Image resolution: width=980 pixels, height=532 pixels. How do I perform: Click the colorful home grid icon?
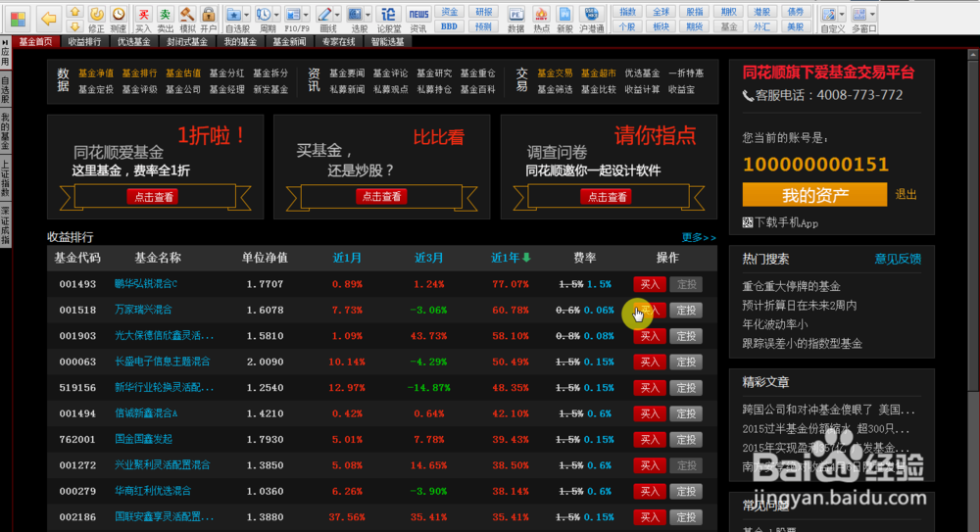(18, 19)
